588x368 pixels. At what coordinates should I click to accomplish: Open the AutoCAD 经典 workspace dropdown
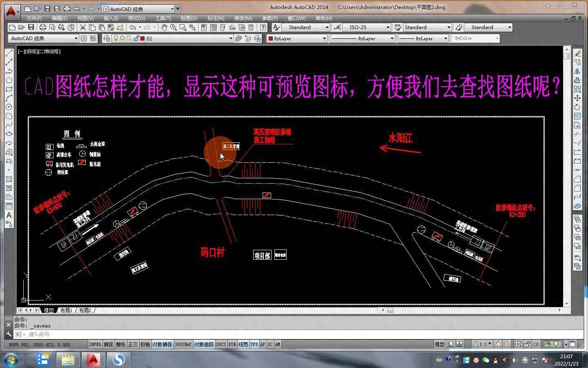76,38
